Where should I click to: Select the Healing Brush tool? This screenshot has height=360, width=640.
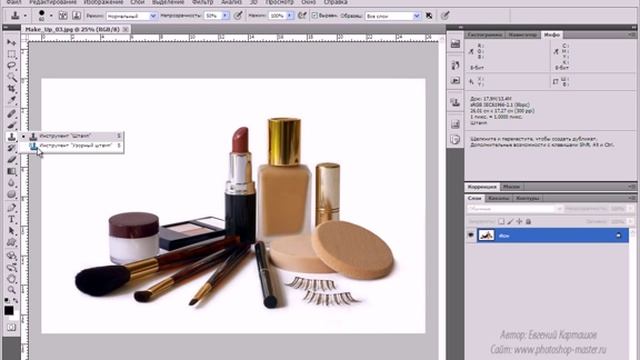tap(11, 114)
